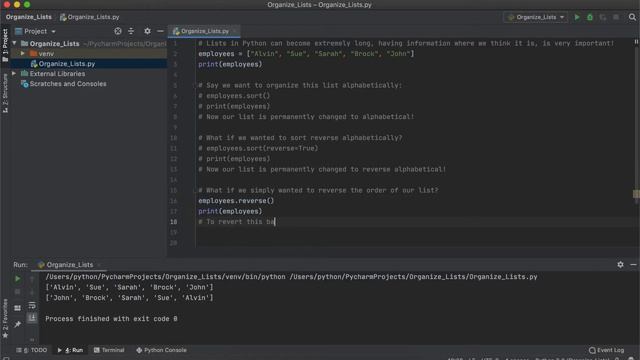
Task: Select the Organize_Lists run tab
Action: pos(69,264)
